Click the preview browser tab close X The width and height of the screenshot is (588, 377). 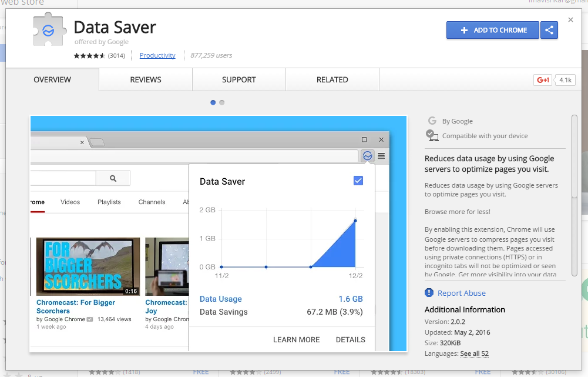coord(82,142)
